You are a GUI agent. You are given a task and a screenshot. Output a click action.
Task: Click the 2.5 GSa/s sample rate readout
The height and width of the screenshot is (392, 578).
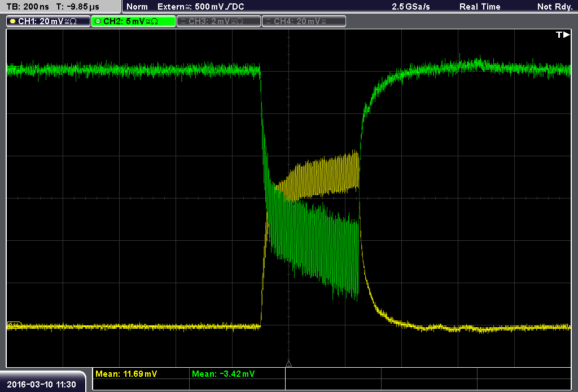pos(411,7)
